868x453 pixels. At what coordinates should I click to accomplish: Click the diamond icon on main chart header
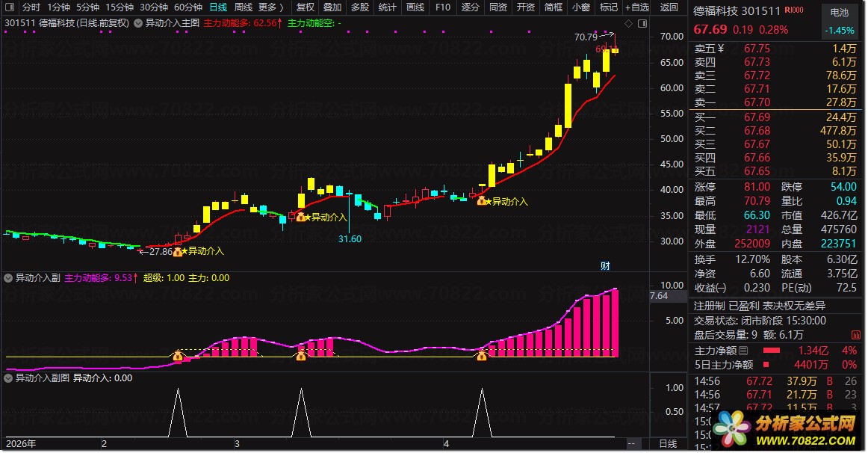[x=628, y=23]
